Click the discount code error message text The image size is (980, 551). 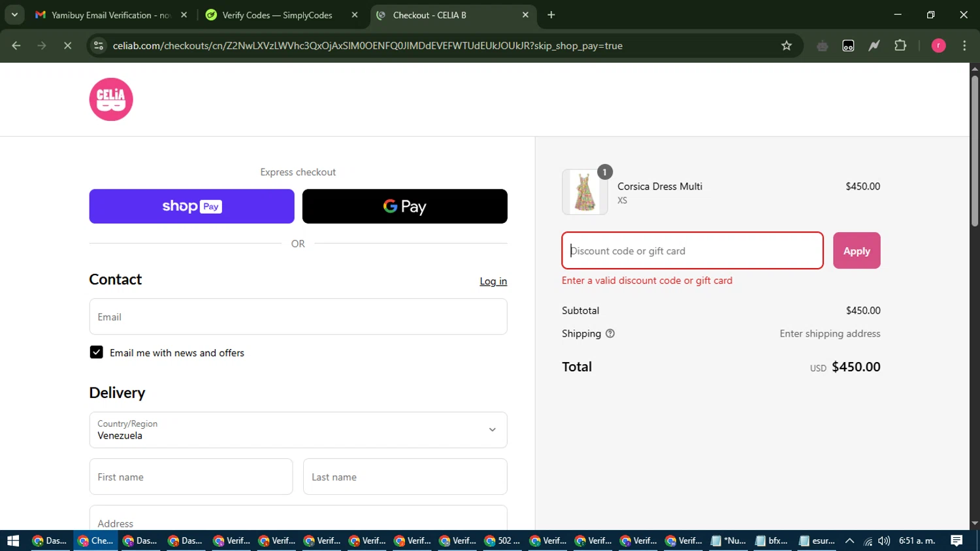pyautogui.click(x=647, y=280)
